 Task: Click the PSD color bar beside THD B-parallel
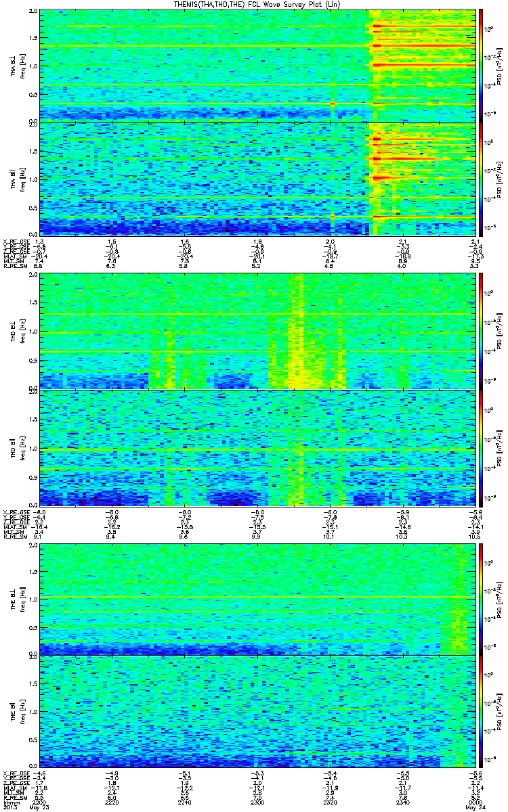[482, 447]
